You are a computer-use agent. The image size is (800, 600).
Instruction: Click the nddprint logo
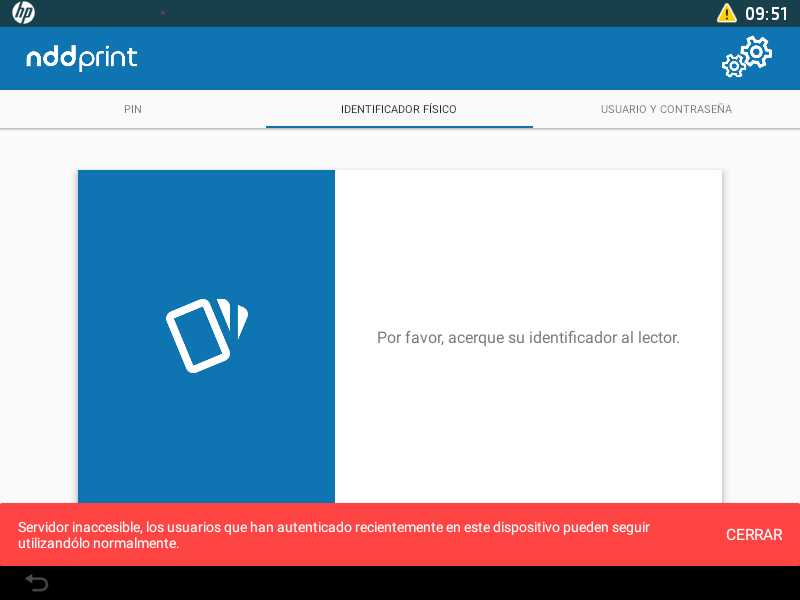[81, 58]
